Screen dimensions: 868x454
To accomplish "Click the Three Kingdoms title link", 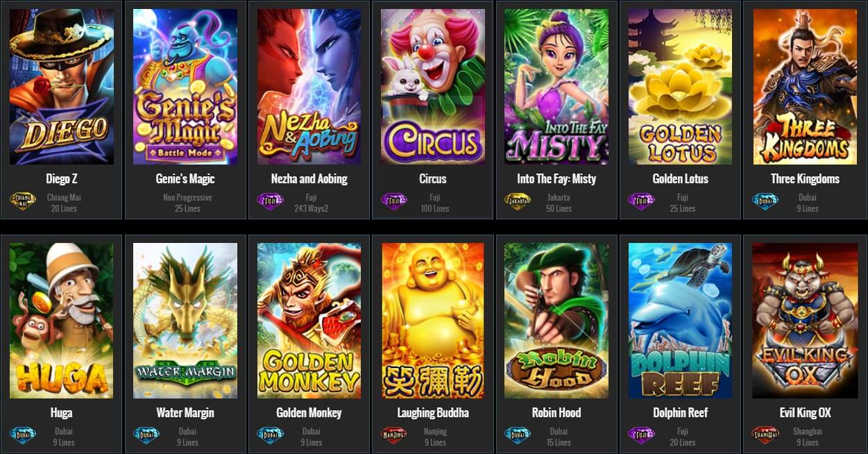I will coord(805,179).
